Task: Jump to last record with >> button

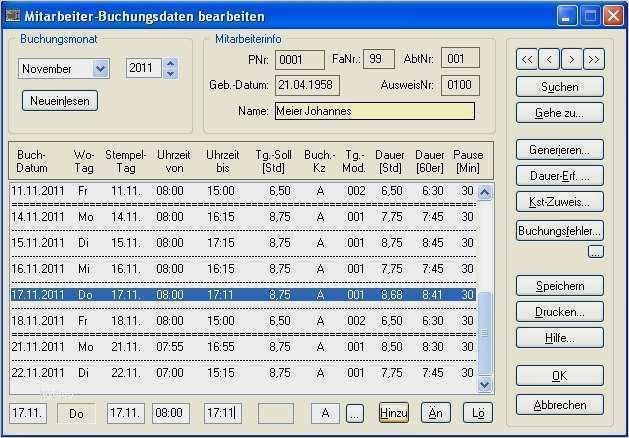Action: pos(594,60)
